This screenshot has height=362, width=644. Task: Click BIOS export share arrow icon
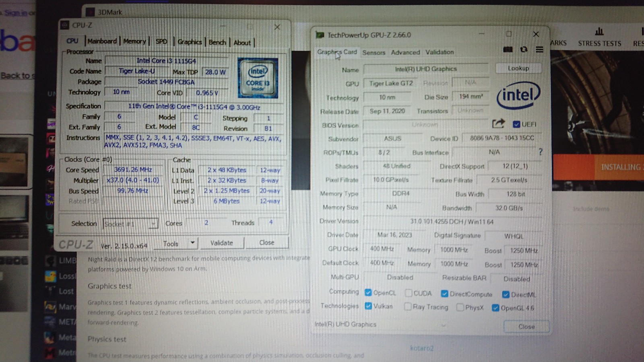coord(498,123)
